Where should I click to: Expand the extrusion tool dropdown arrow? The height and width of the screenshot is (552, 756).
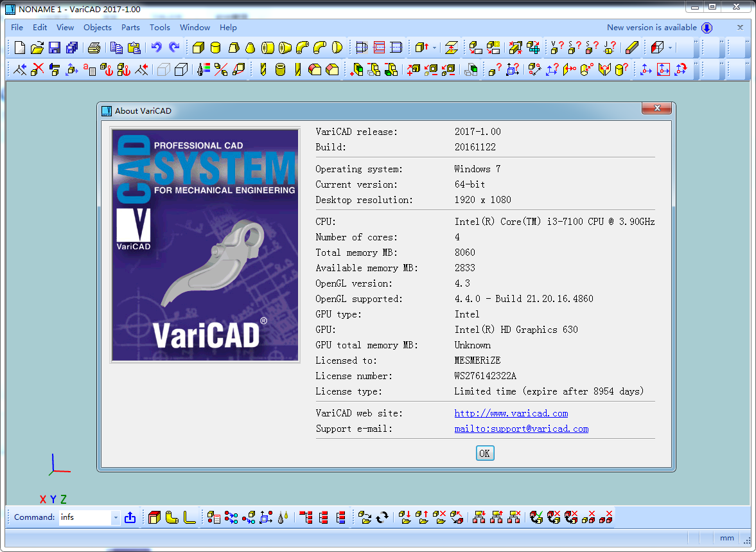tap(433, 48)
